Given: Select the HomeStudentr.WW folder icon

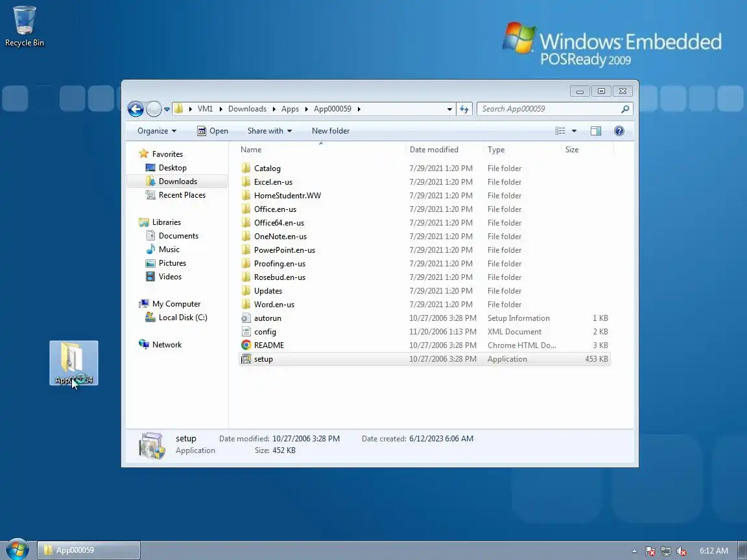Looking at the screenshot, I should pyautogui.click(x=246, y=195).
